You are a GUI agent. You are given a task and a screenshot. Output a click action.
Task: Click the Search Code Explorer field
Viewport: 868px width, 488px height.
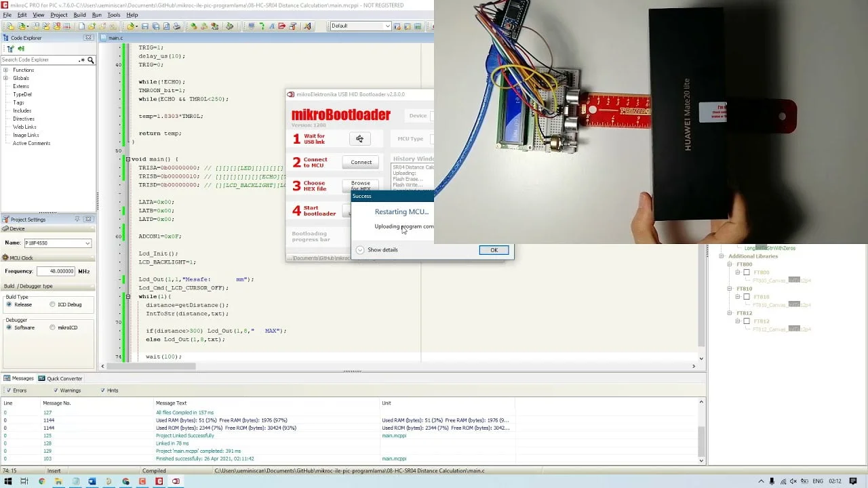point(39,60)
